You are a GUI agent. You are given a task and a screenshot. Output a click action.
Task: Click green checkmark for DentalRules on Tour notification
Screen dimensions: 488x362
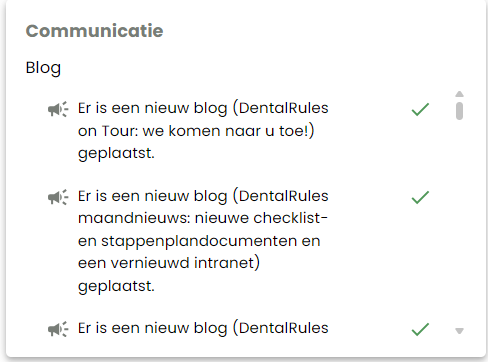click(420, 109)
